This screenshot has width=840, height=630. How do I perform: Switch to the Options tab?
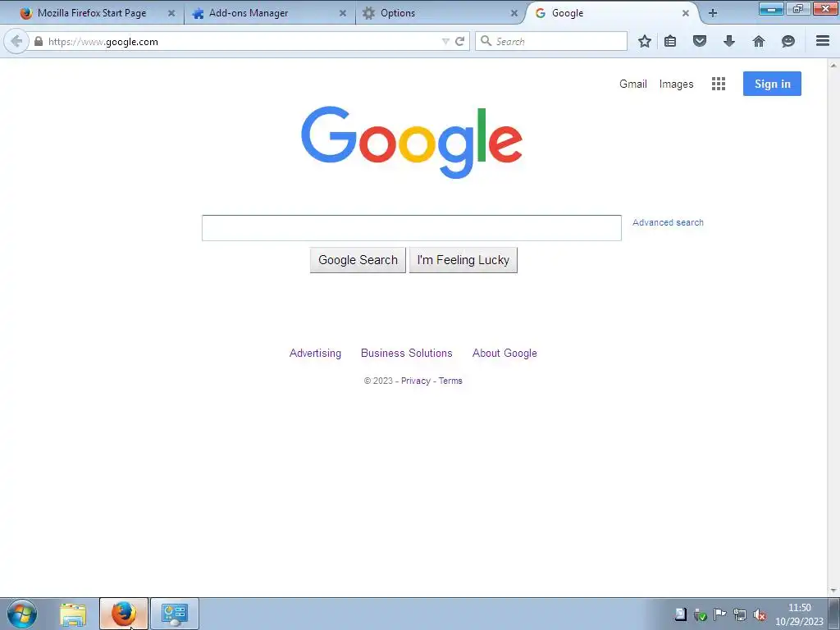coord(398,13)
